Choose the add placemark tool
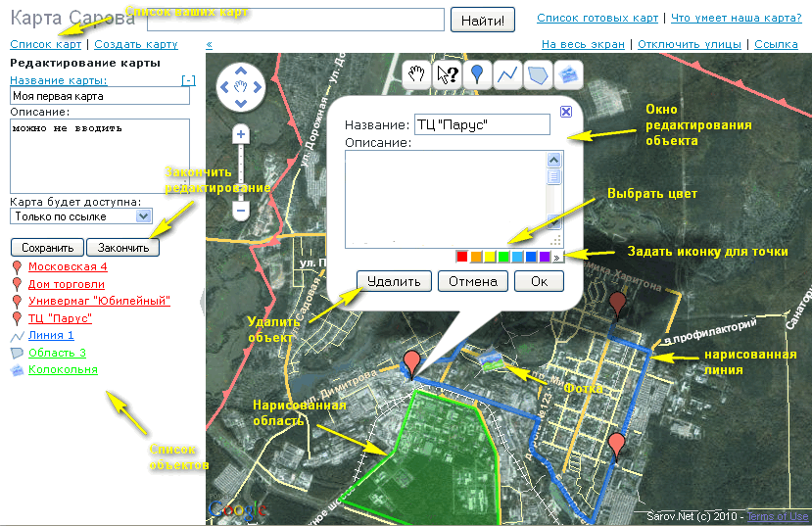Viewport: 812px width, 526px height. pyautogui.click(x=477, y=73)
